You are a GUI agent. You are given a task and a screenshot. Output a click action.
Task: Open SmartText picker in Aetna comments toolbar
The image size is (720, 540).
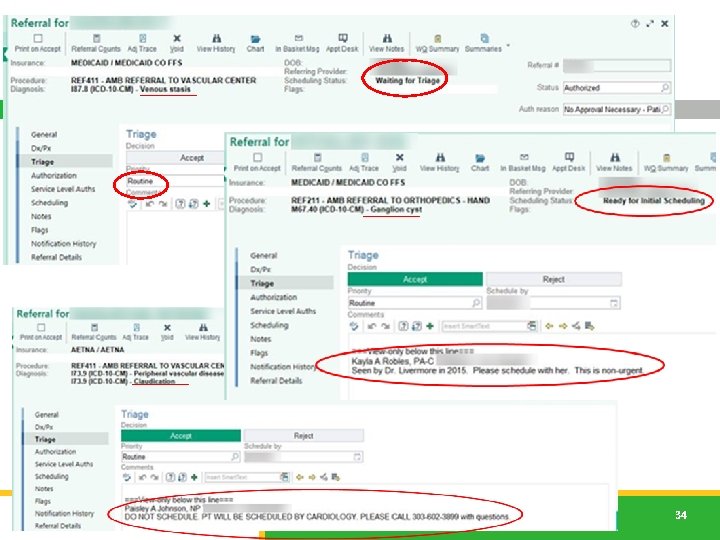point(284,477)
